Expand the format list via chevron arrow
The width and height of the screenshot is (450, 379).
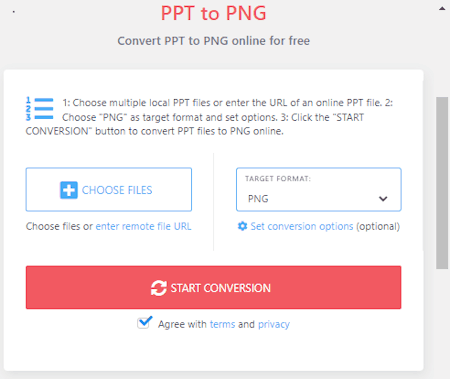[x=383, y=199]
